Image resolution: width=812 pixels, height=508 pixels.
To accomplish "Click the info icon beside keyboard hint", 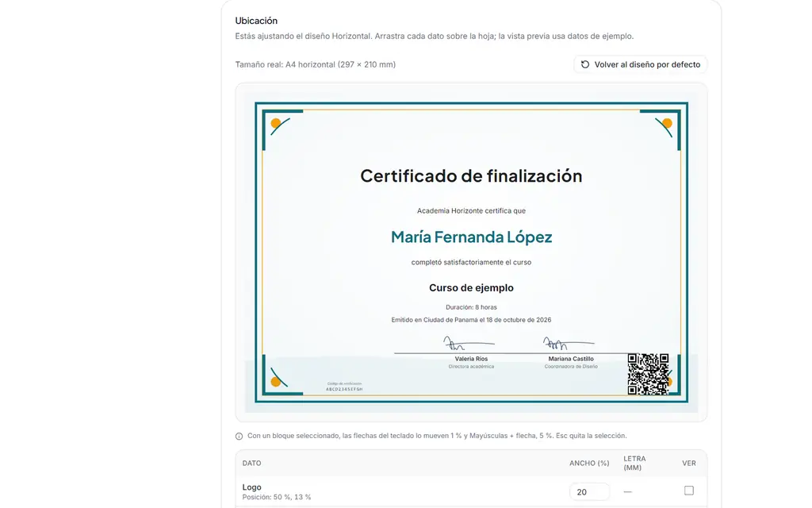I will click(239, 436).
